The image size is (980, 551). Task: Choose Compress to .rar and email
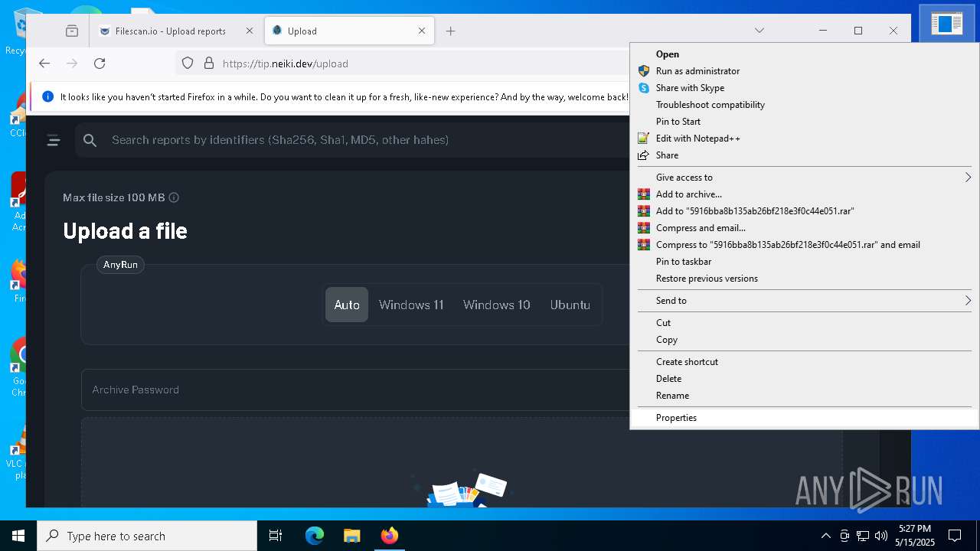[804, 245]
